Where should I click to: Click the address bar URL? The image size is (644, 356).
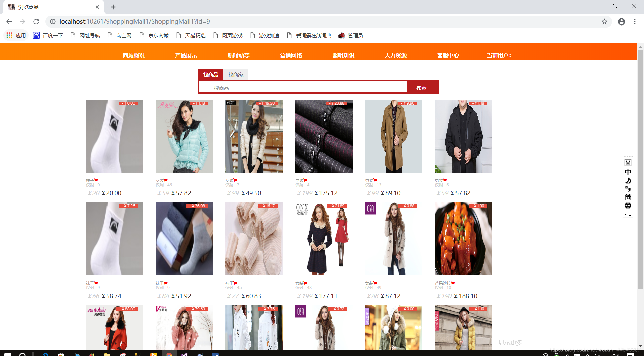click(x=135, y=22)
